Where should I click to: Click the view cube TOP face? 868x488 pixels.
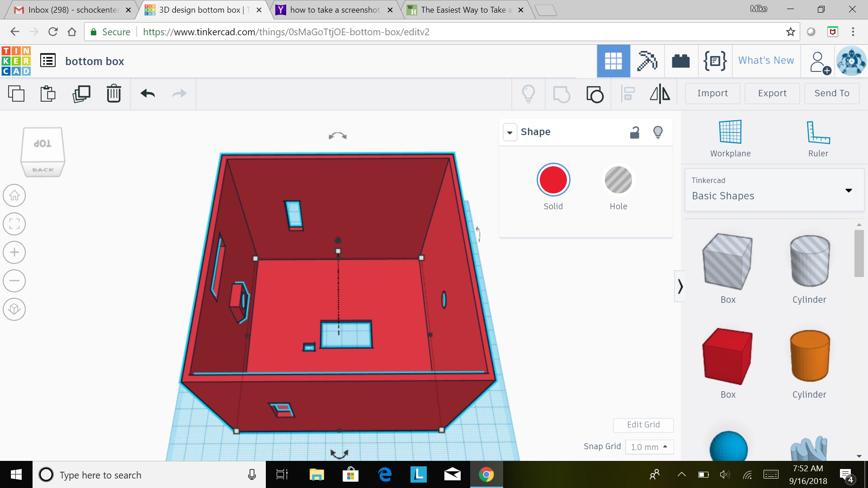42,144
